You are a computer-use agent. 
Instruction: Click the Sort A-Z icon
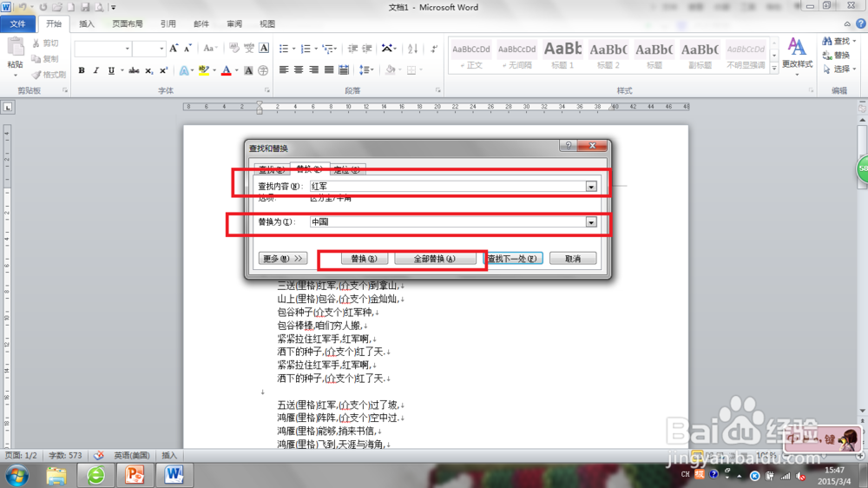tap(412, 49)
